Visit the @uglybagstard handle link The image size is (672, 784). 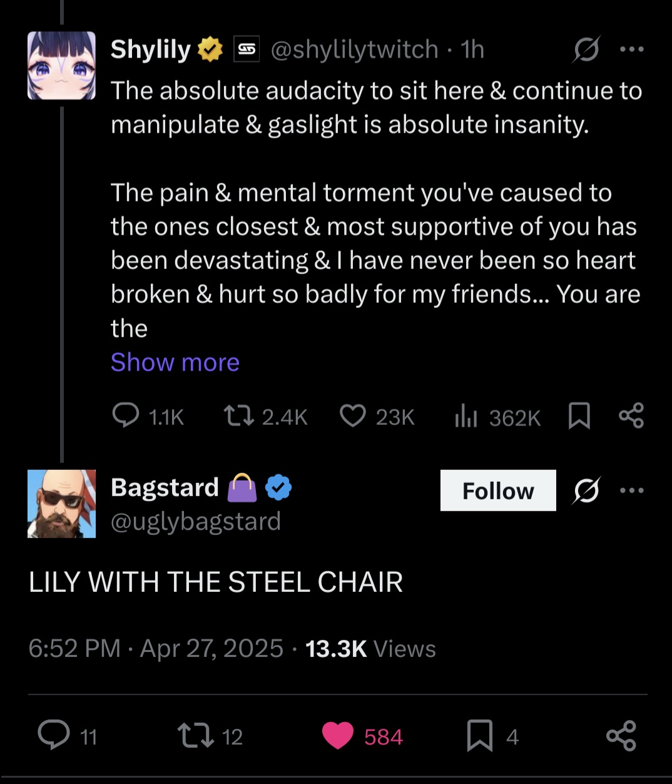pyautogui.click(x=196, y=521)
